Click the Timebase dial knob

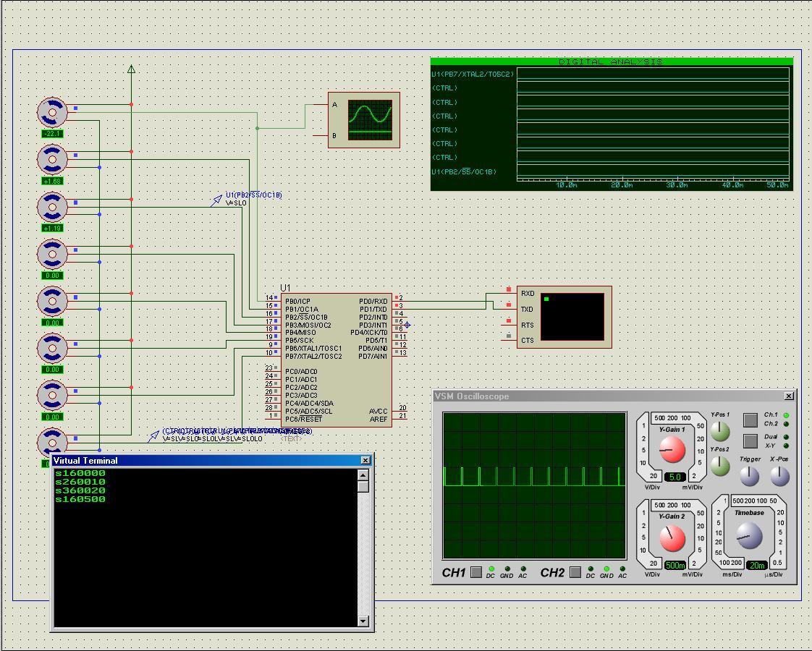click(x=748, y=536)
